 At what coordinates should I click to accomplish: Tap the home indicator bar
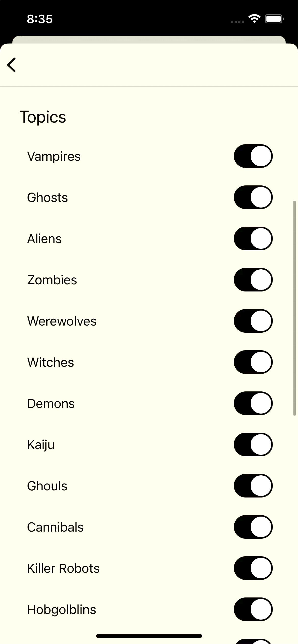(x=149, y=636)
